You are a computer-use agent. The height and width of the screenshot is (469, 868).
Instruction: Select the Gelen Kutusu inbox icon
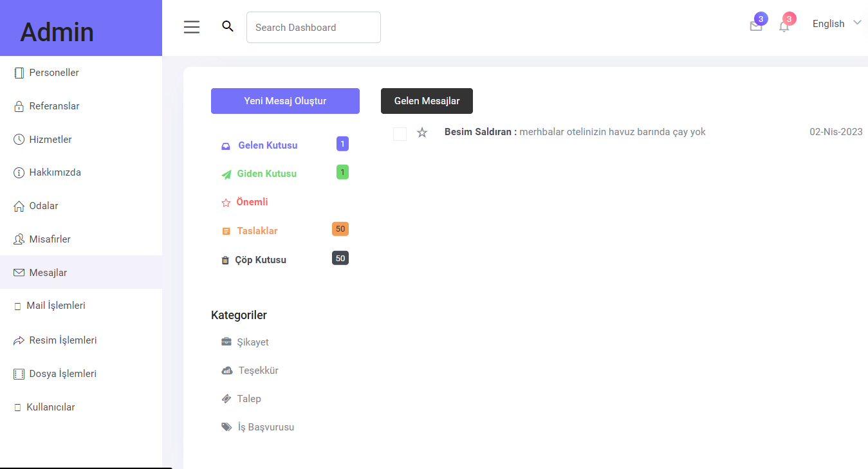pos(225,145)
